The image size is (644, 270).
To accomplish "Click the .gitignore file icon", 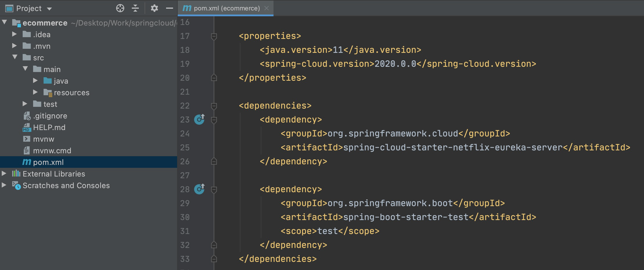I will click(x=27, y=116).
